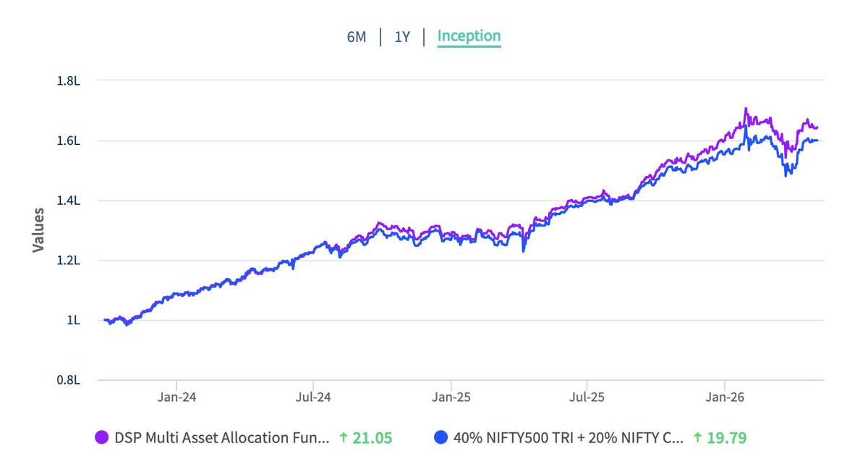This screenshot has width=868, height=459.
Task: Switch chart range to 1Y
Action: click(x=402, y=37)
